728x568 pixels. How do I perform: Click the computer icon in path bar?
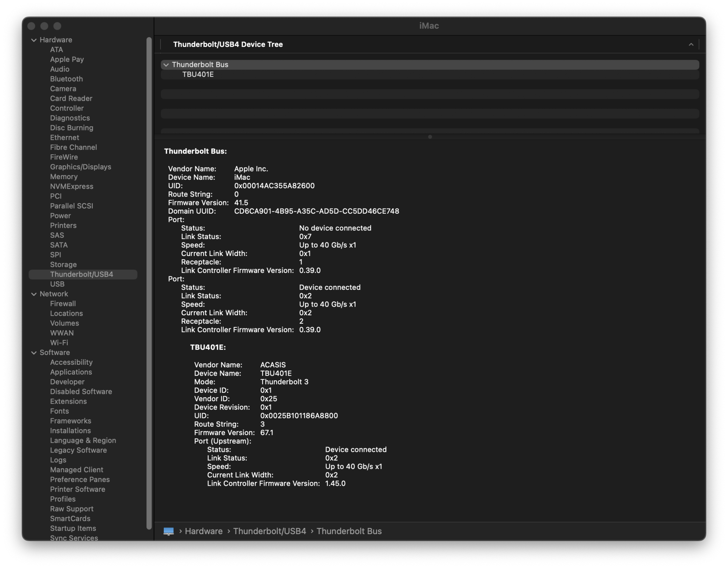[x=169, y=531]
